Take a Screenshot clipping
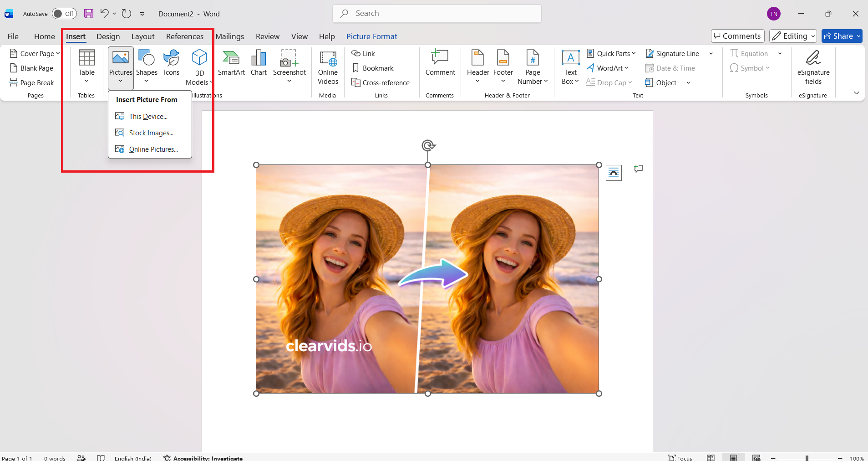Image resolution: width=868 pixels, height=461 pixels. point(289,67)
